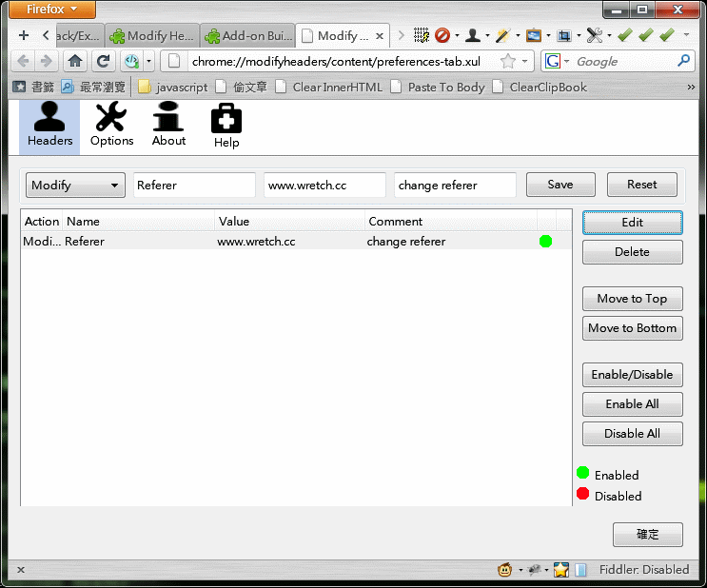Open the About info panel

[x=168, y=127]
